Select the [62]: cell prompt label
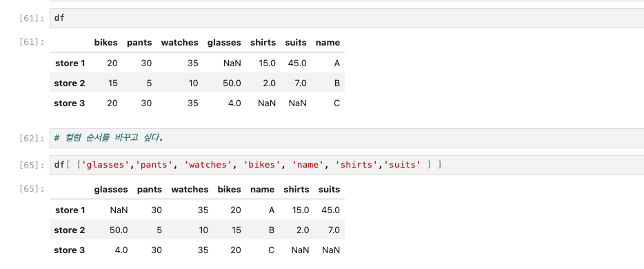The height and width of the screenshot is (269, 644). (x=32, y=139)
